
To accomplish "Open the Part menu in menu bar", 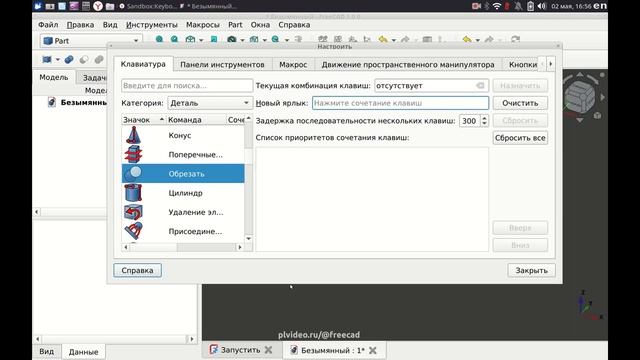I will pos(235,24).
